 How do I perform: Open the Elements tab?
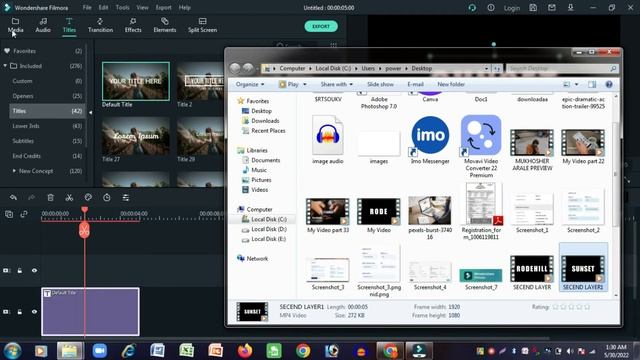click(x=164, y=25)
